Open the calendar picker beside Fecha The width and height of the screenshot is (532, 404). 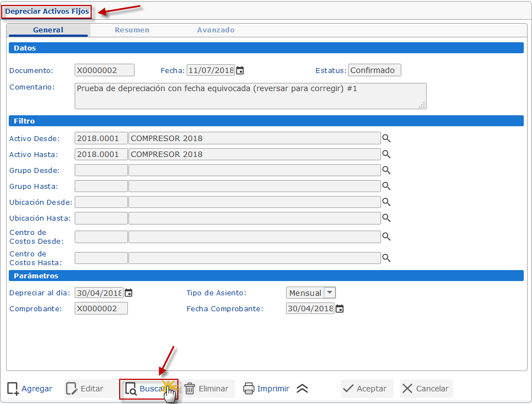240,70
